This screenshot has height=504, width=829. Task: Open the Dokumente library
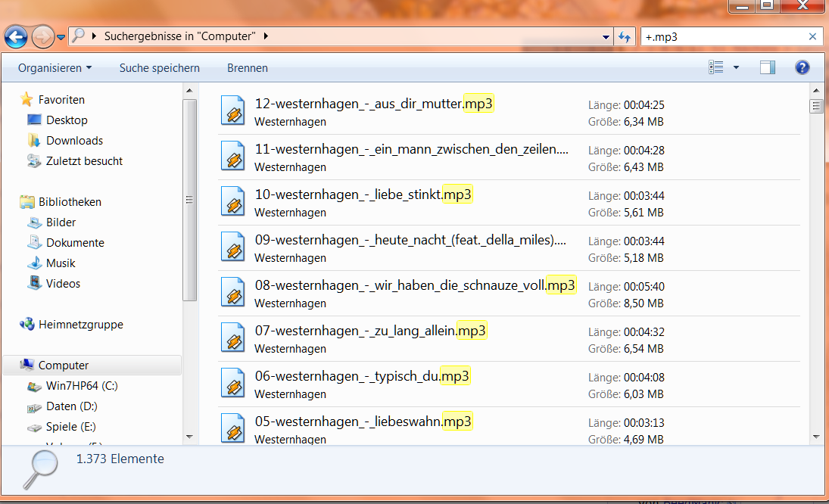(x=75, y=242)
